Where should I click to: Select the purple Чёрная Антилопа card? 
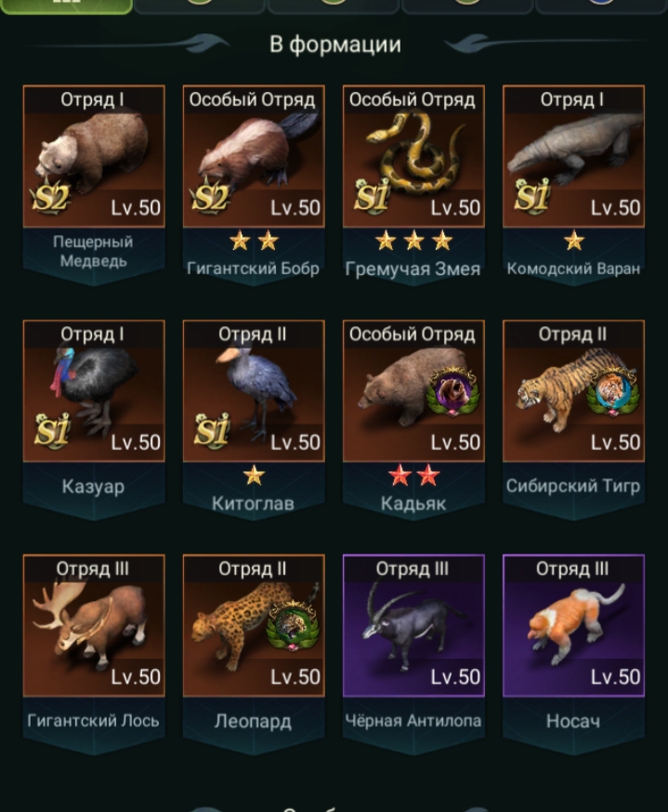pos(413,625)
